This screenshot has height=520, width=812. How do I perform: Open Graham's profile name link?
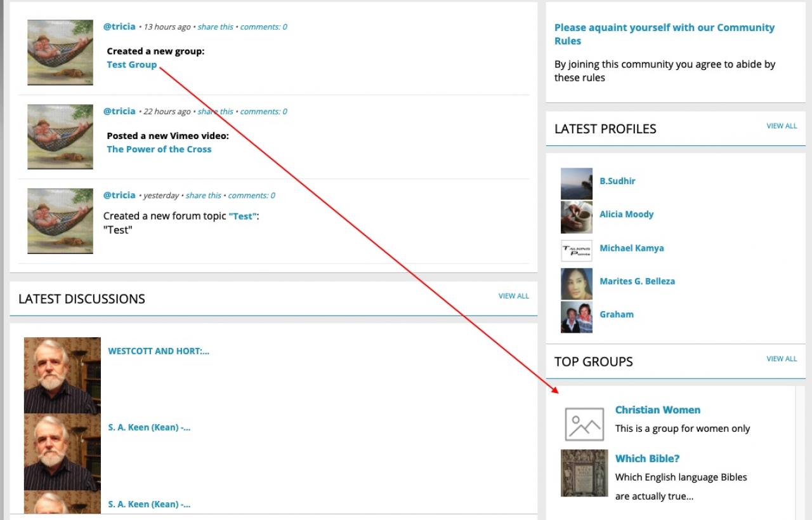pos(617,314)
